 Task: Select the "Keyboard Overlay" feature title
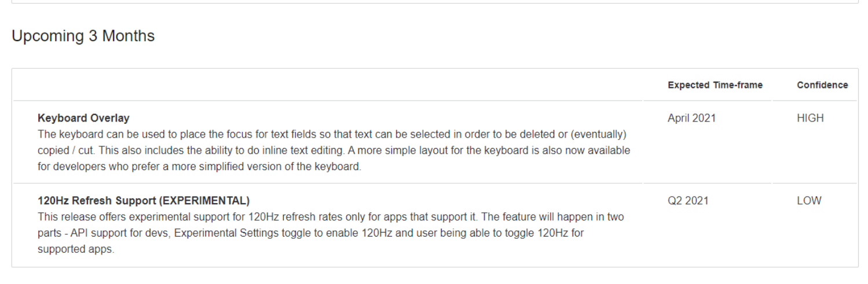[x=83, y=118]
